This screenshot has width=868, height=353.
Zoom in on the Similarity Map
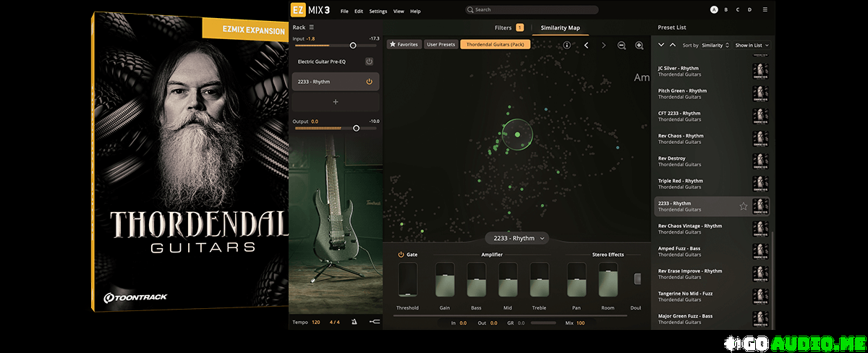[639, 45]
